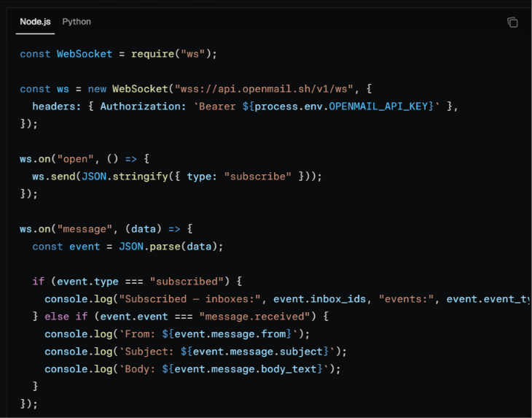The image size is (532, 418).
Task: Switch to the Node.js tab
Action: pyautogui.click(x=35, y=22)
